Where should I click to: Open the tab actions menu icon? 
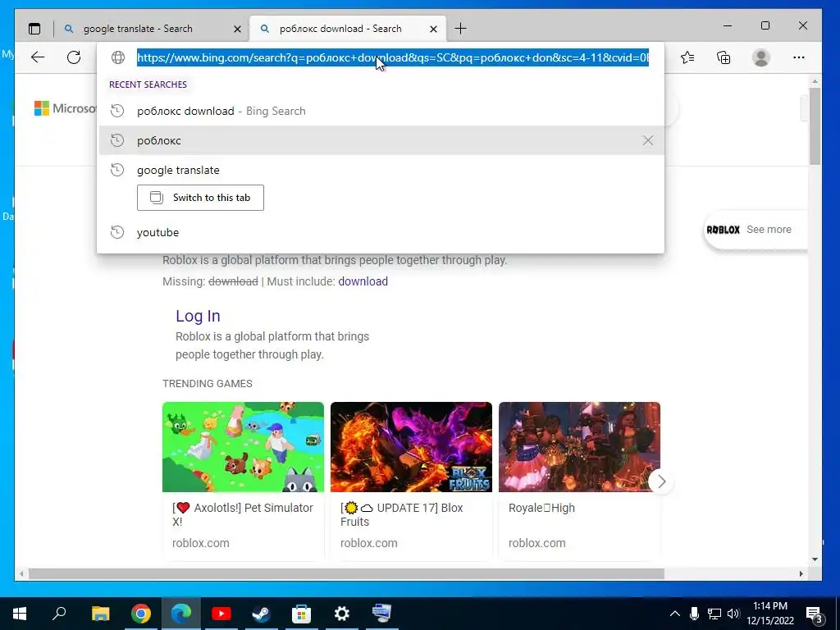[x=34, y=29]
